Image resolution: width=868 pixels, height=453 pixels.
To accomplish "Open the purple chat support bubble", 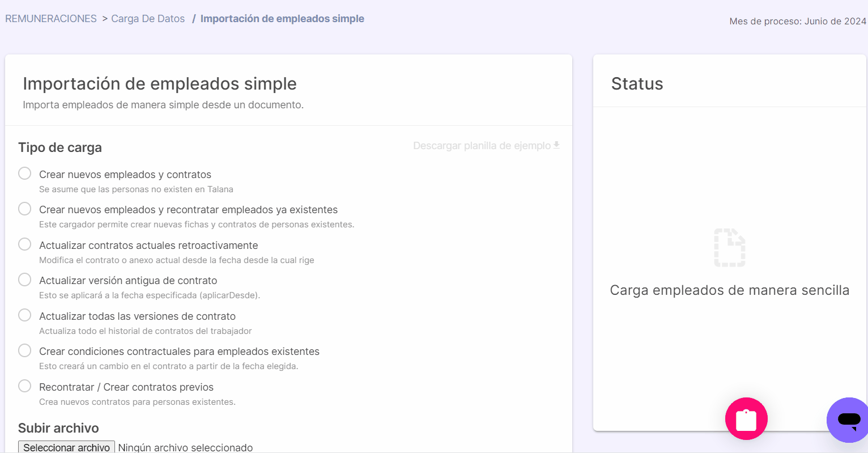I will (848, 420).
